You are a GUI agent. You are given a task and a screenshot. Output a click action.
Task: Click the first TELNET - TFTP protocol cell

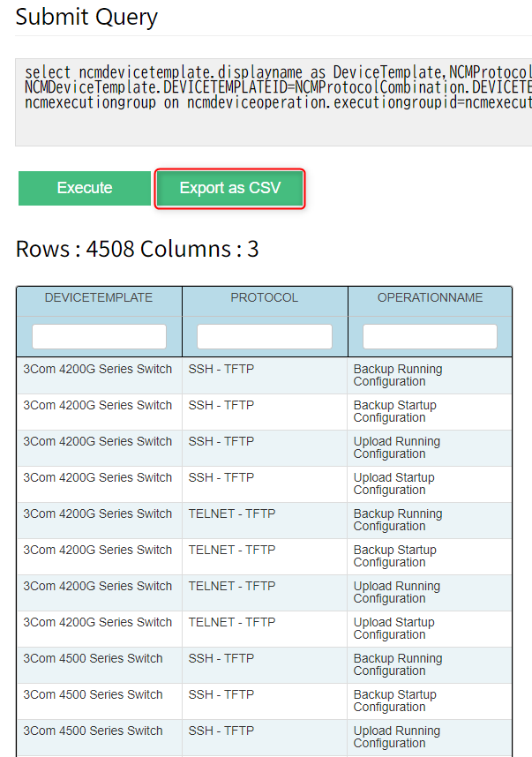232,514
